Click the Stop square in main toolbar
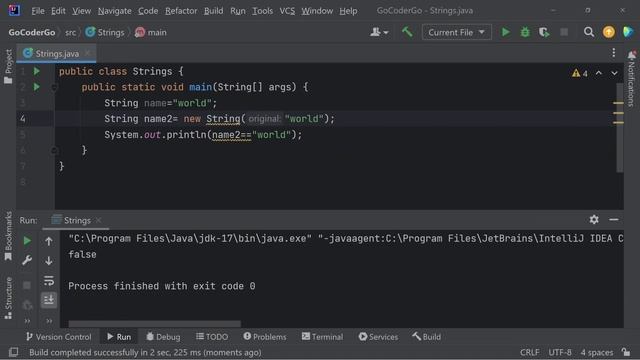 tap(564, 32)
